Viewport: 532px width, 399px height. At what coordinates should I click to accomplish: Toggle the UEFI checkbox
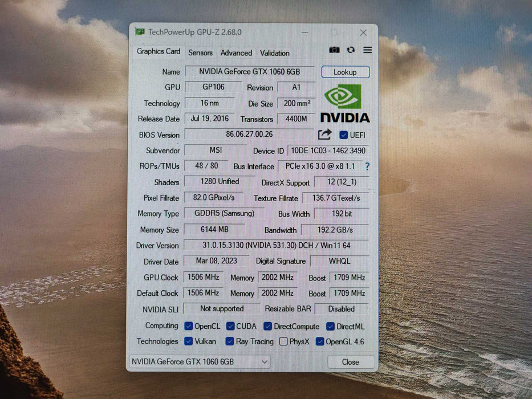(x=343, y=135)
